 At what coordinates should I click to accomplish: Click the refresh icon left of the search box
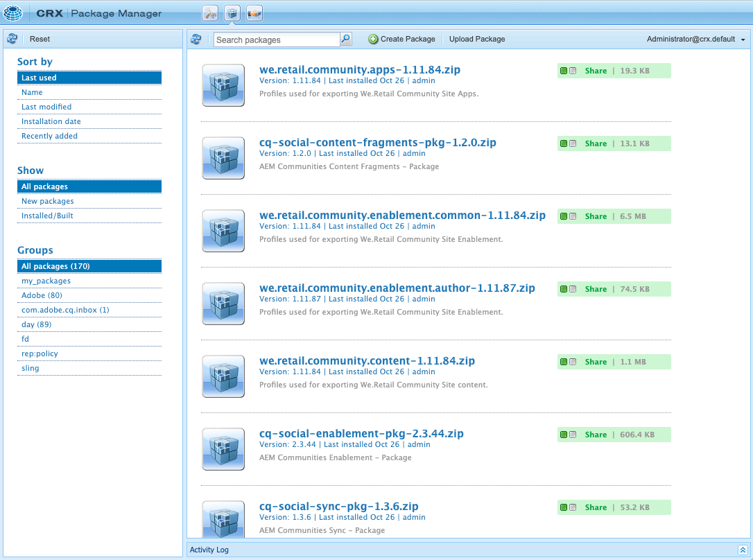[197, 39]
